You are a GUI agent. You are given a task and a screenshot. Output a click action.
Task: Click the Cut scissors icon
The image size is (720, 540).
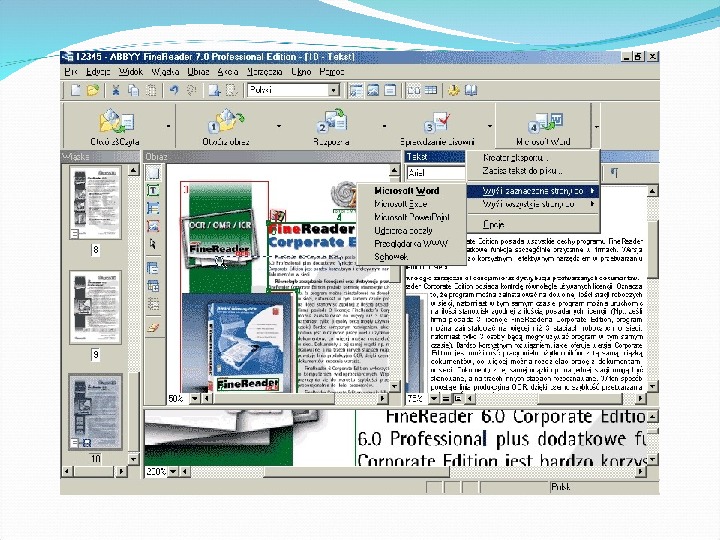click(116, 90)
